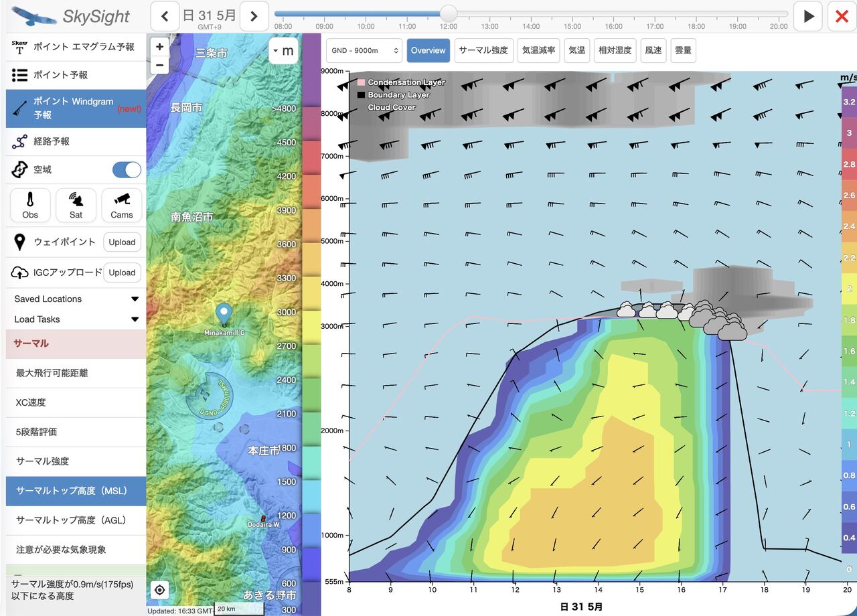857x616 pixels.
Task: Click the 三条市 map label
Action: pyautogui.click(x=212, y=53)
